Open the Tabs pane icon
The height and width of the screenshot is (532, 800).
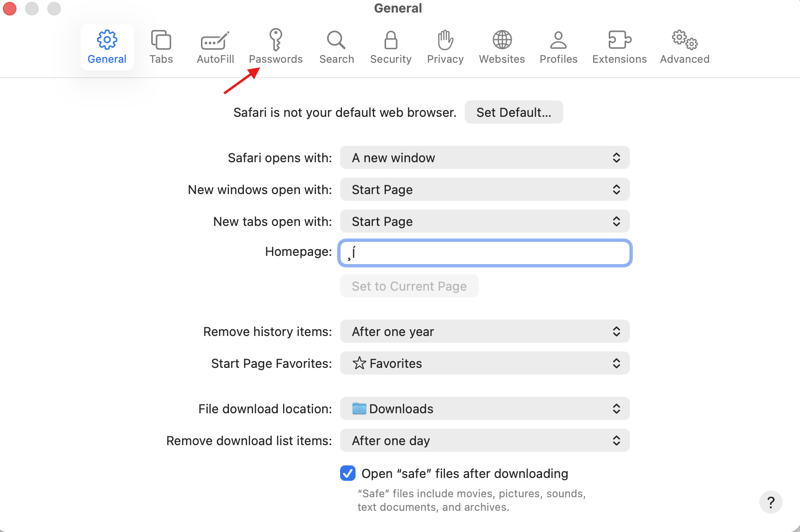[161, 40]
